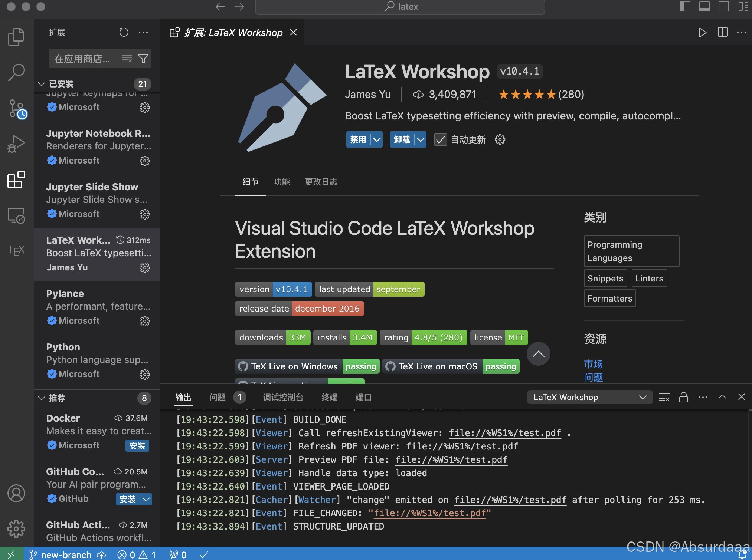Select the Problems panel tab
This screenshot has width=752, height=560.
point(218,398)
